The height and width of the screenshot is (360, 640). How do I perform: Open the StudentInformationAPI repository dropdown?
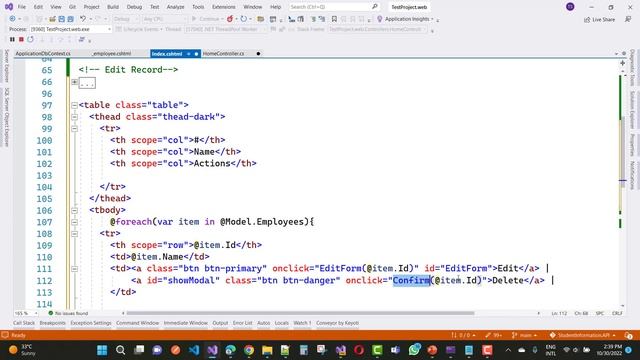click(x=582, y=335)
